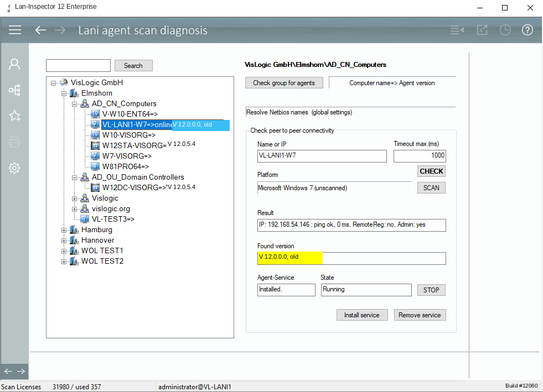Expand the Hamburg location node
The width and height of the screenshot is (543, 392).
click(64, 231)
